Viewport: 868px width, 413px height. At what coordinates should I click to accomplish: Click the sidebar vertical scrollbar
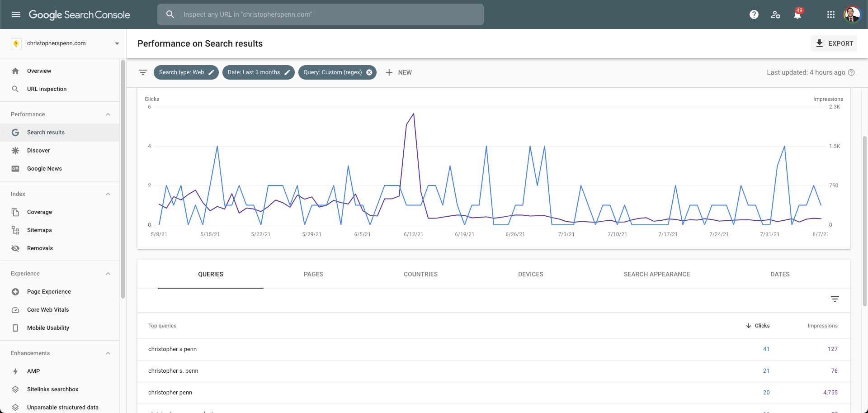[123, 179]
